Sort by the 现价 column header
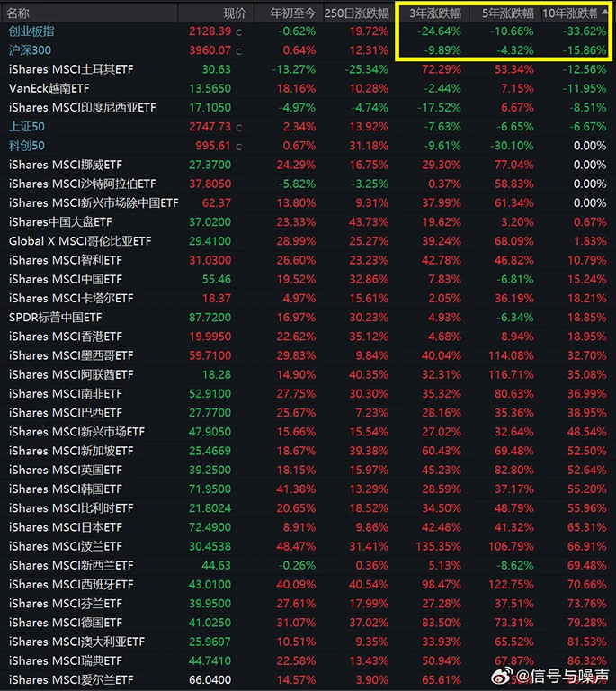This screenshot has height=691, width=616. point(234,13)
